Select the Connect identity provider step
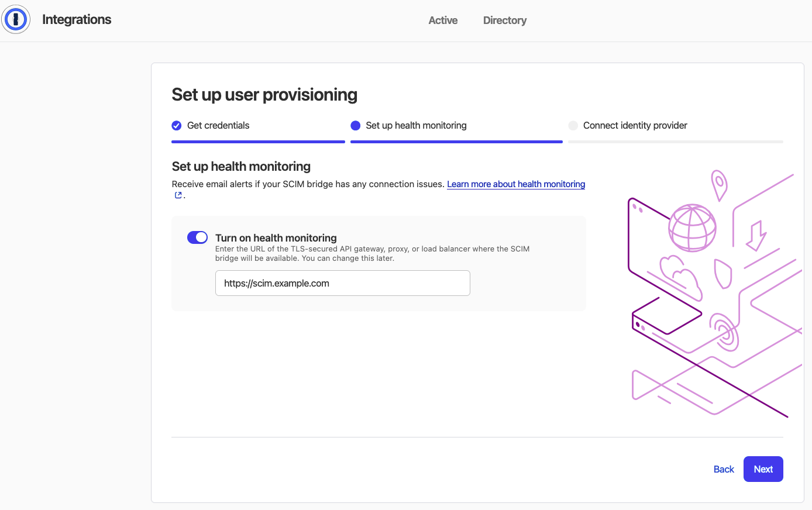This screenshot has width=812, height=510. [635, 126]
